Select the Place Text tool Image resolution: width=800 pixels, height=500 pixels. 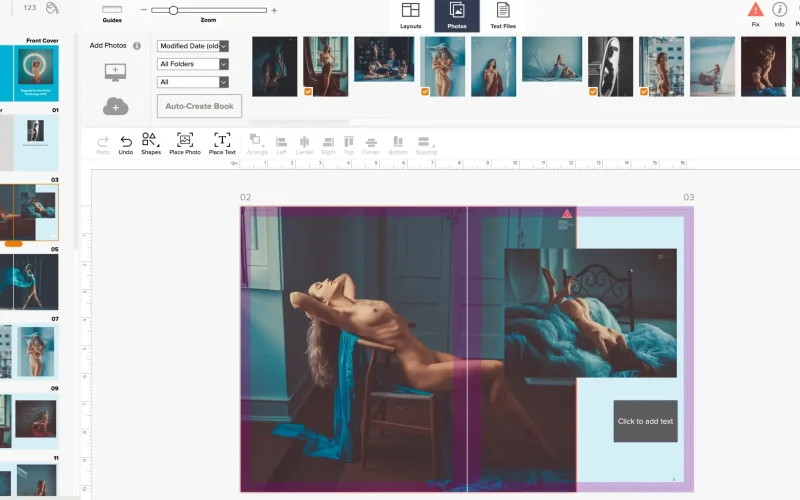point(222,141)
